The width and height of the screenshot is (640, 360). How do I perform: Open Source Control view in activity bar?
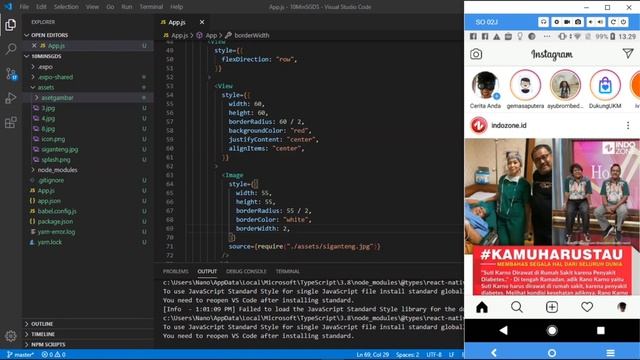pos(11,74)
